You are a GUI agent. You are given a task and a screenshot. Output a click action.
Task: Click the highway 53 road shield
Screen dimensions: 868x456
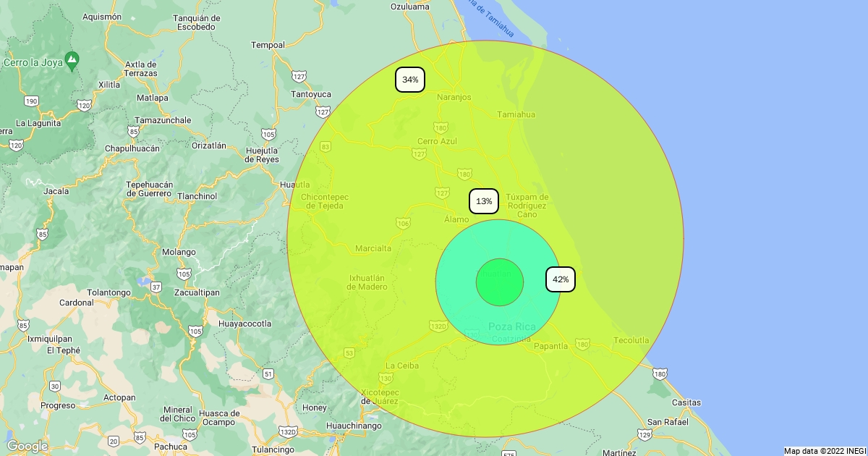coord(349,352)
